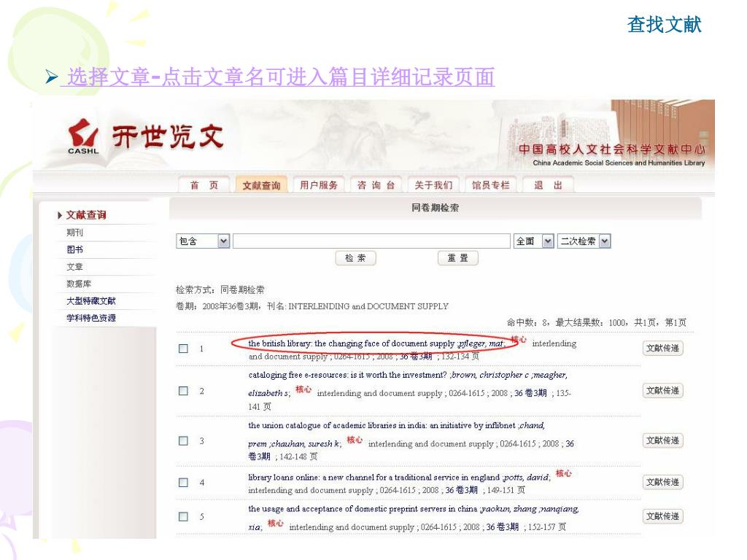
Task: Check the box next to result 4
Action: pyautogui.click(x=183, y=483)
